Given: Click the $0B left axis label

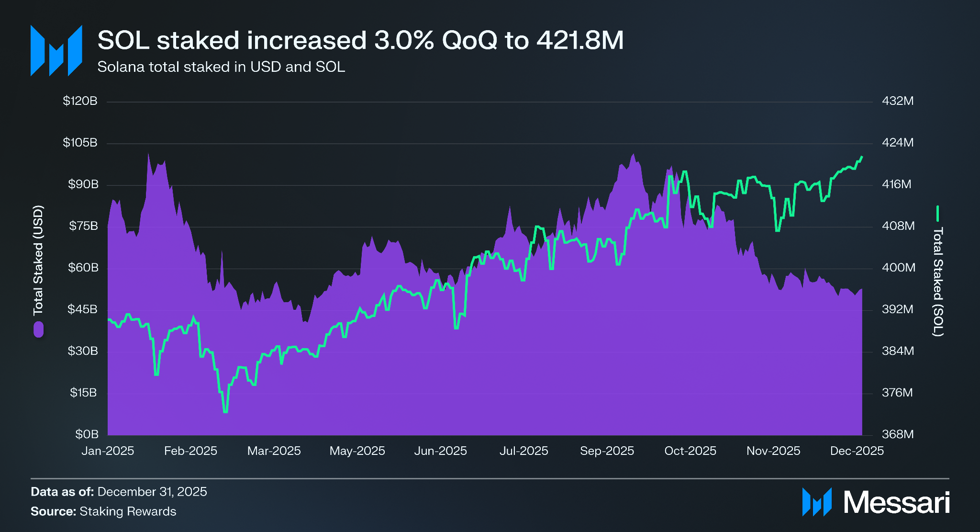Looking at the screenshot, I should tap(87, 434).
